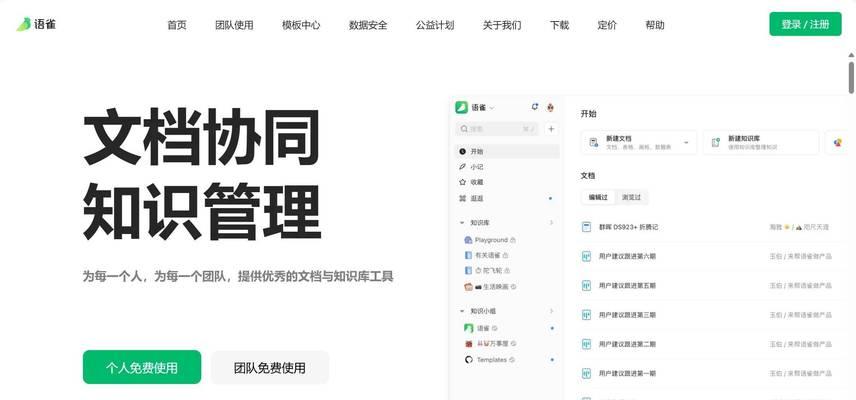The height and width of the screenshot is (400, 856).
Task: Open the 下载 navigation link
Action: coord(560,25)
